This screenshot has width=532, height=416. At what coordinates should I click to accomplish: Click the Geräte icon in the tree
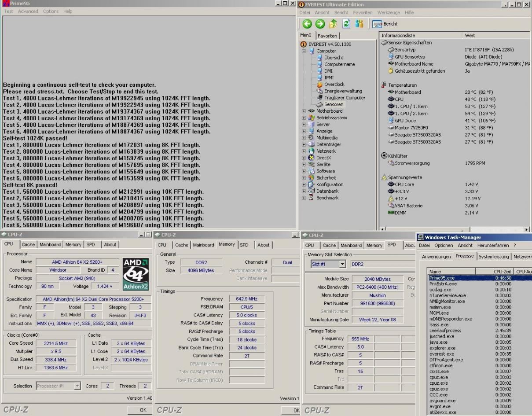pyautogui.click(x=312, y=165)
